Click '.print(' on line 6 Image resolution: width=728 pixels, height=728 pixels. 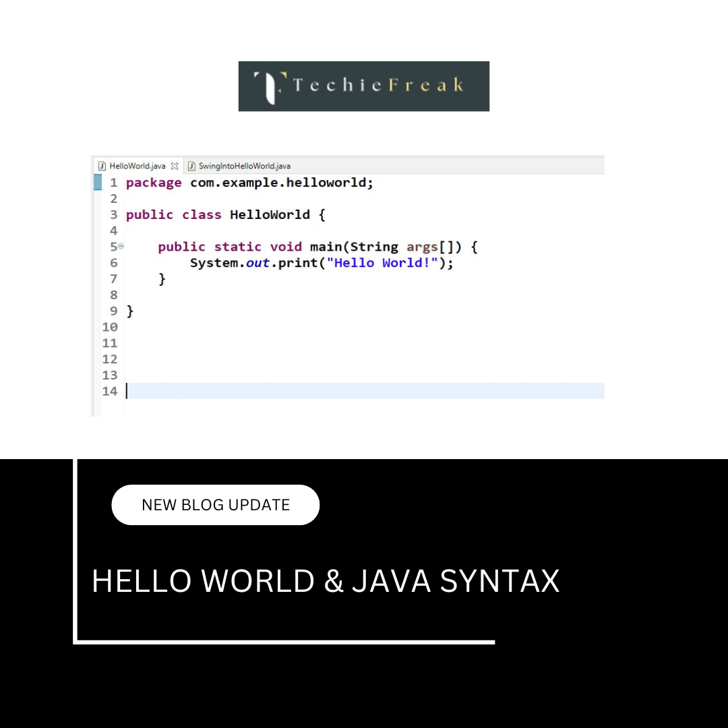[x=298, y=264]
